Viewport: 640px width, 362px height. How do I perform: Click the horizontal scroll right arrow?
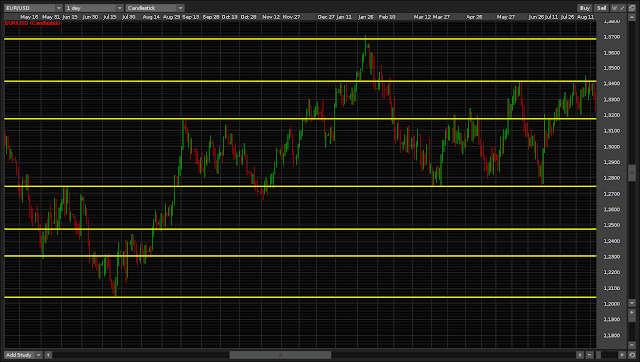point(580,355)
